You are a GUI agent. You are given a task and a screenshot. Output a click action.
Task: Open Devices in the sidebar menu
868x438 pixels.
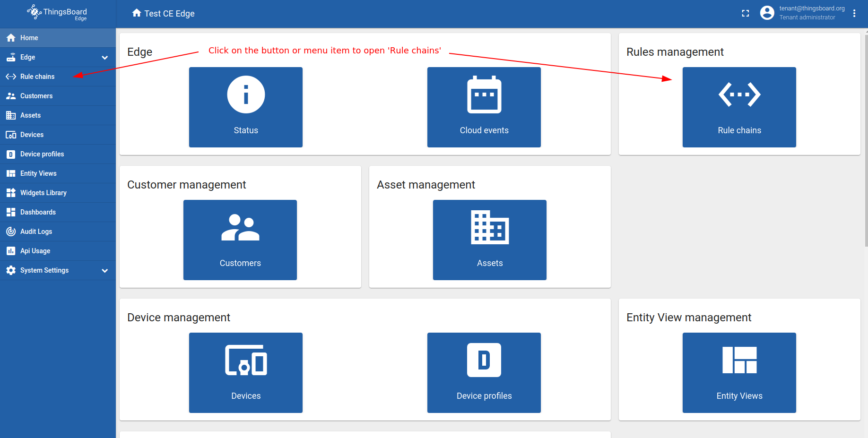point(58,135)
